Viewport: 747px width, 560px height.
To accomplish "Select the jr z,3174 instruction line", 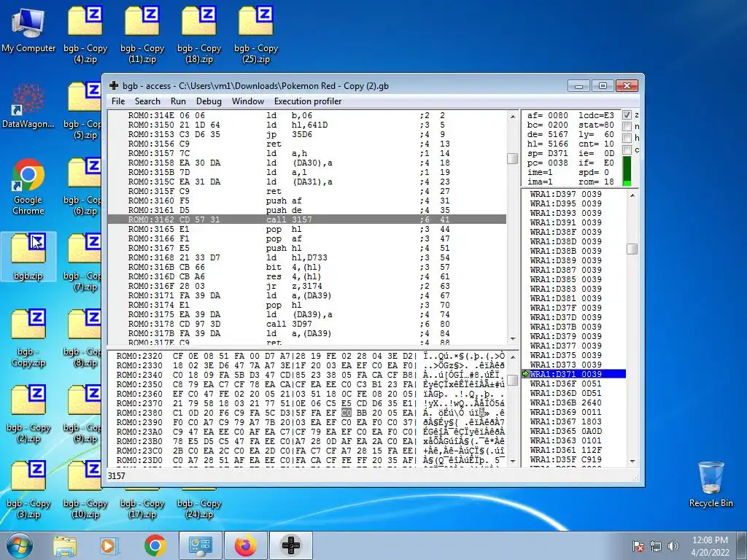I will tap(307, 286).
